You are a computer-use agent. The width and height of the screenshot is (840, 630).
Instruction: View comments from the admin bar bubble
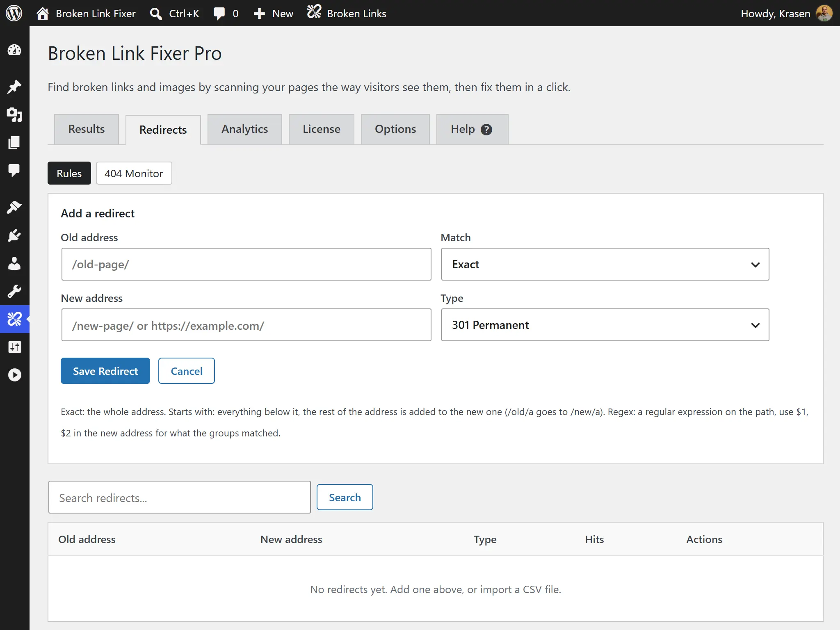click(x=226, y=14)
